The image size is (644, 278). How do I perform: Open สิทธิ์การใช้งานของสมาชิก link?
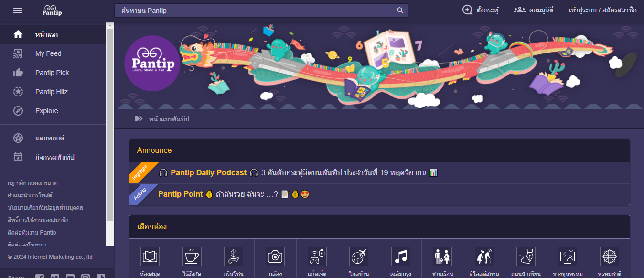pos(38,220)
